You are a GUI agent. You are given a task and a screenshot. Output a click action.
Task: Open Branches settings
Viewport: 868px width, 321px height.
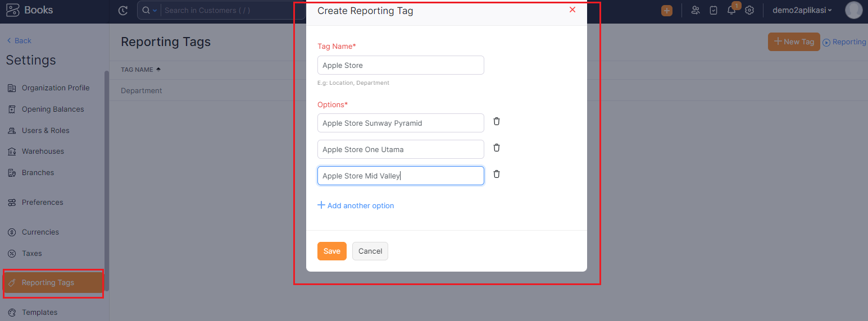38,172
